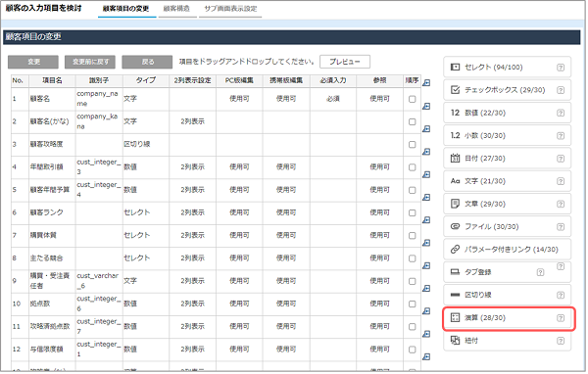
Task: Click item name 購買・受注責任者
Action: coord(50,281)
